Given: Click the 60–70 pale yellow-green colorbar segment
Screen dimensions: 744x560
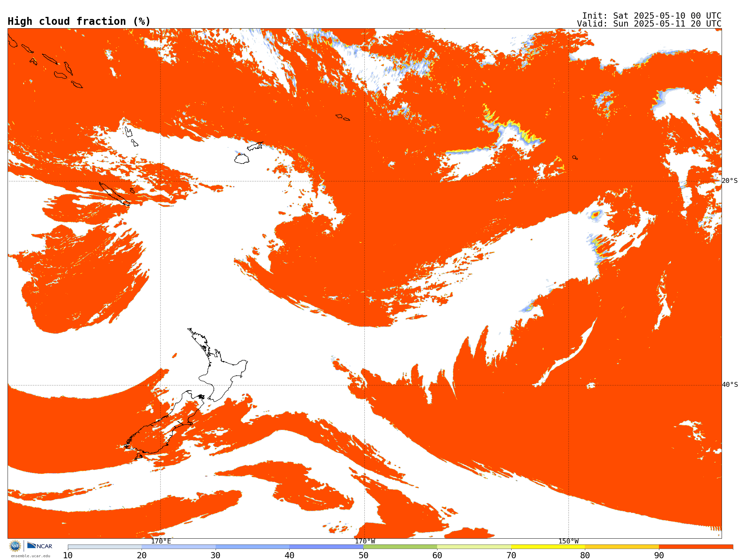Looking at the screenshot, I should pos(474,547).
